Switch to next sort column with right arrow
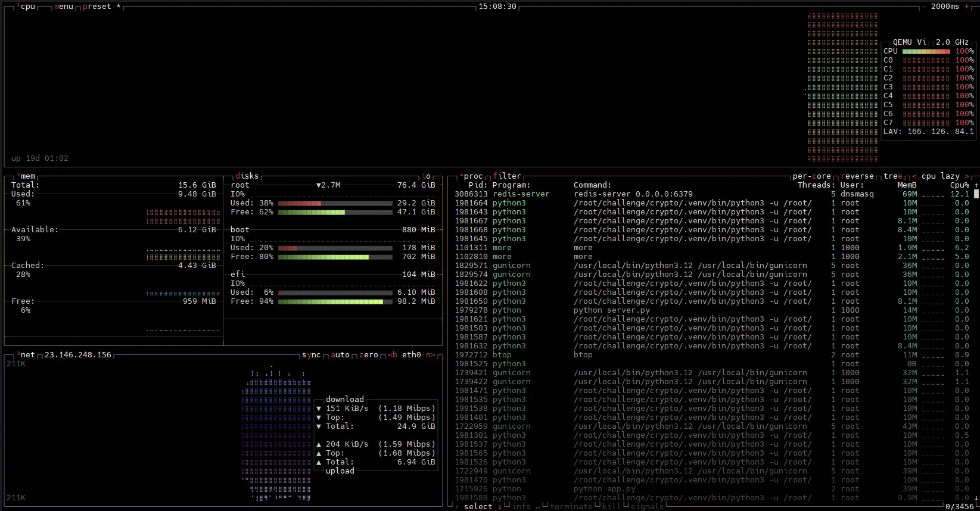 [967, 176]
